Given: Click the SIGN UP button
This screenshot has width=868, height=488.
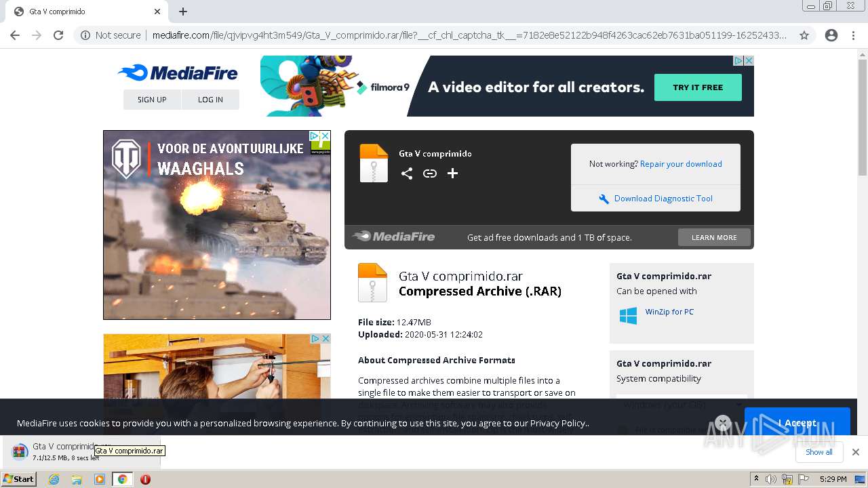Looking at the screenshot, I should (152, 100).
